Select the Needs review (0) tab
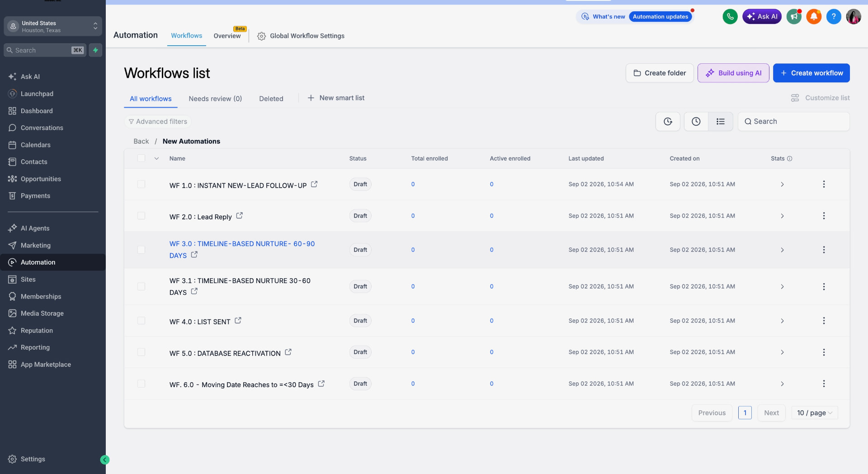This screenshot has height=474, width=868. tap(215, 99)
